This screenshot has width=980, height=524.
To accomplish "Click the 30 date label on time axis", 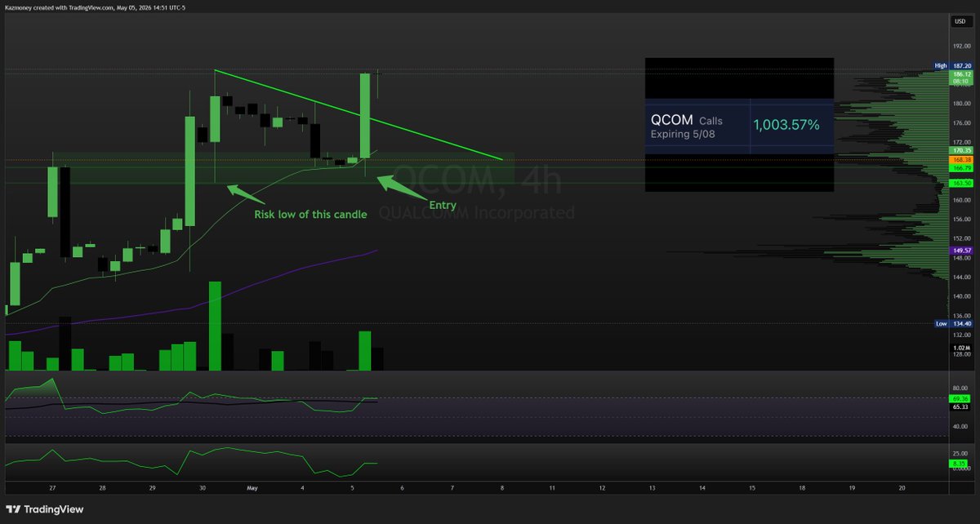I will tap(202, 487).
